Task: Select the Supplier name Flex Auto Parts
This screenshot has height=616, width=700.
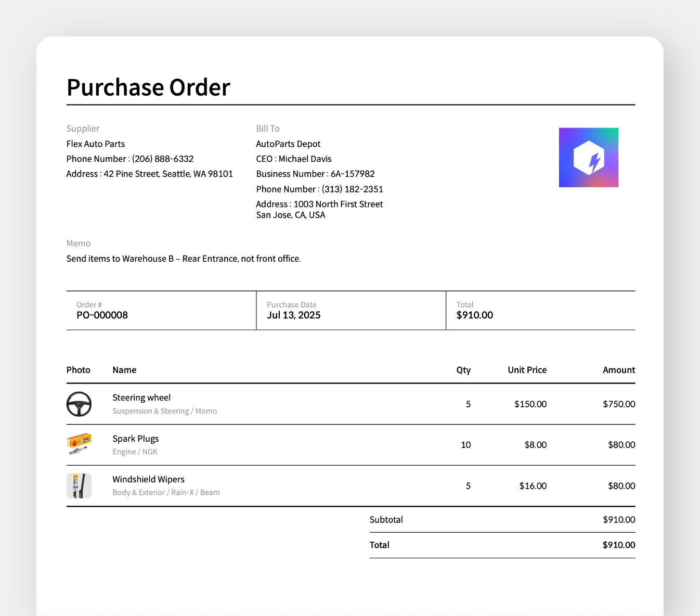Action: point(95,144)
